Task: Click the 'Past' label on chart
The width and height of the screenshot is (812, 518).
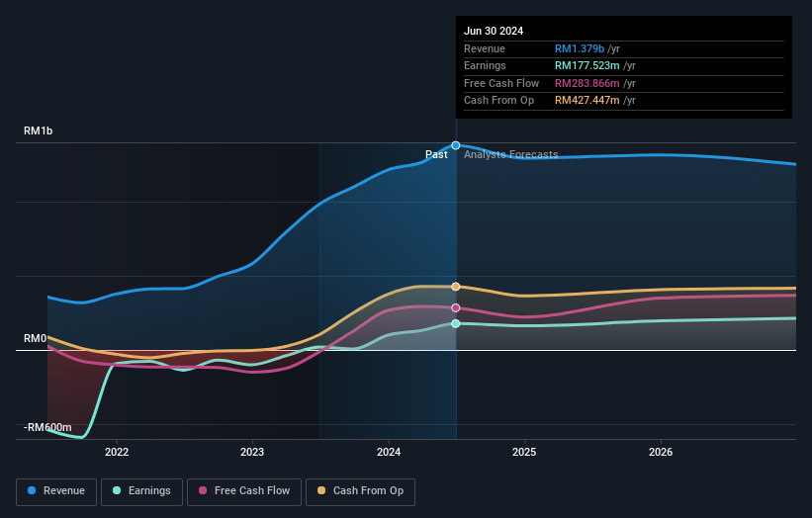Action: pos(436,154)
